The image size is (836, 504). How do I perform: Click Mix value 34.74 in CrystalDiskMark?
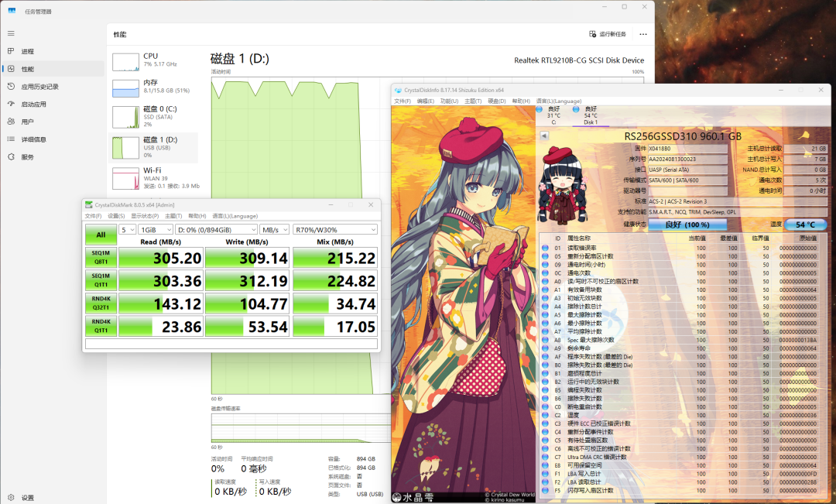point(335,303)
